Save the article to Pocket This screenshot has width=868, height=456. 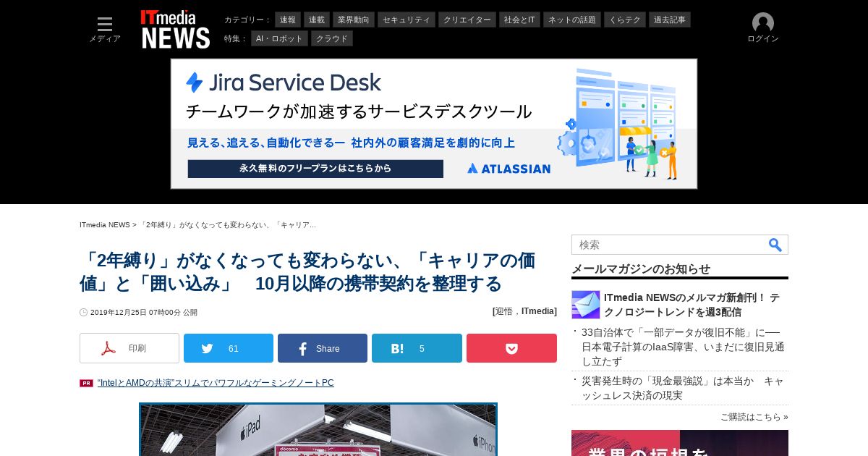pos(511,348)
